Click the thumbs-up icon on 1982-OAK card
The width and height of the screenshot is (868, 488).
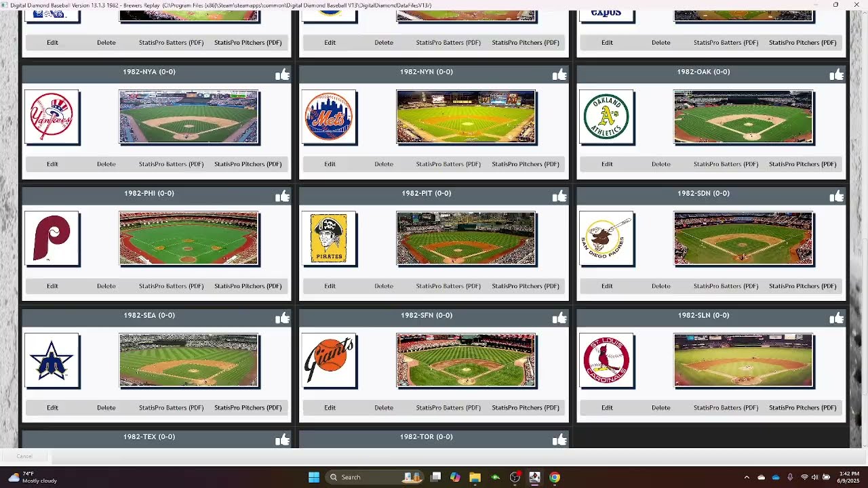click(837, 75)
